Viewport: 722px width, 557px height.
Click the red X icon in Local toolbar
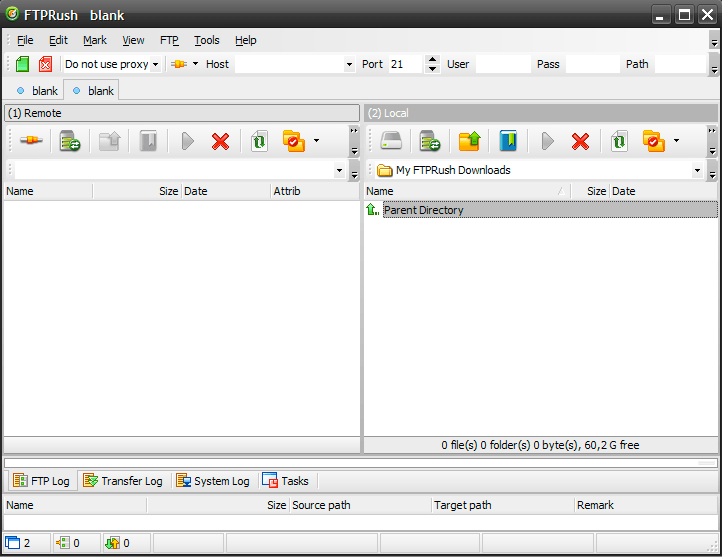point(580,141)
